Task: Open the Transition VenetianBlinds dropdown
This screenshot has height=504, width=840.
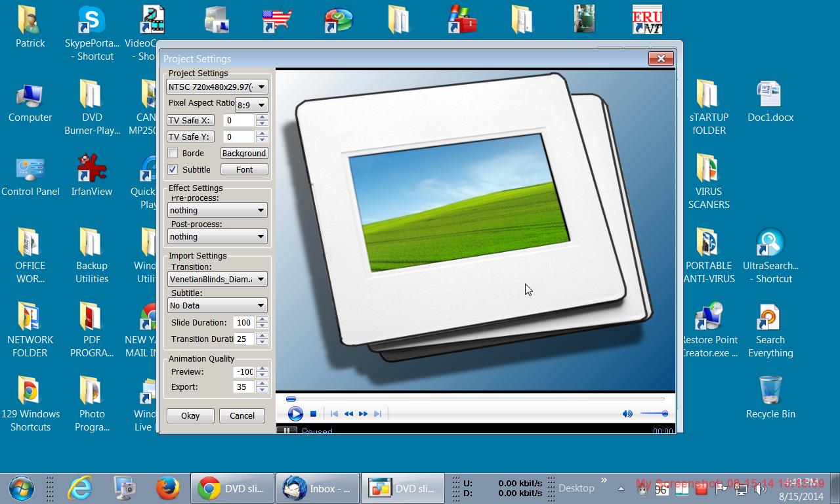Action: click(217, 279)
